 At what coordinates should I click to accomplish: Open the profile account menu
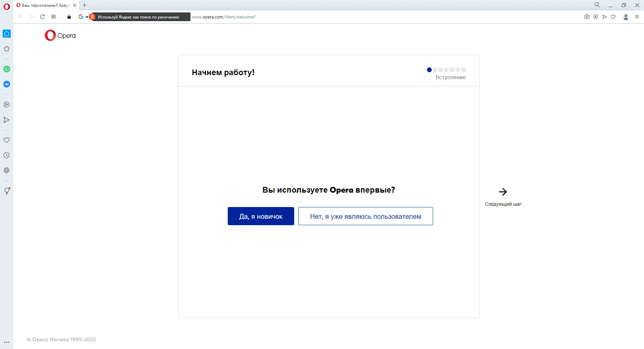[x=625, y=17]
